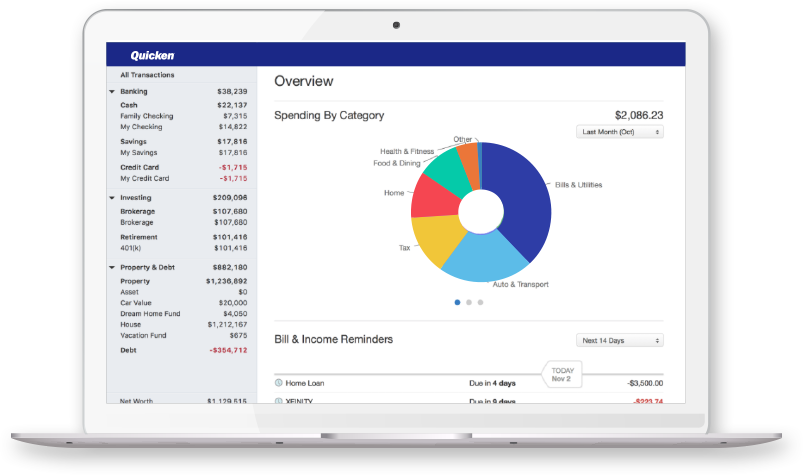Viewport: 803px width, 475px height.
Task: Click the Property group heading
Action: click(135, 281)
